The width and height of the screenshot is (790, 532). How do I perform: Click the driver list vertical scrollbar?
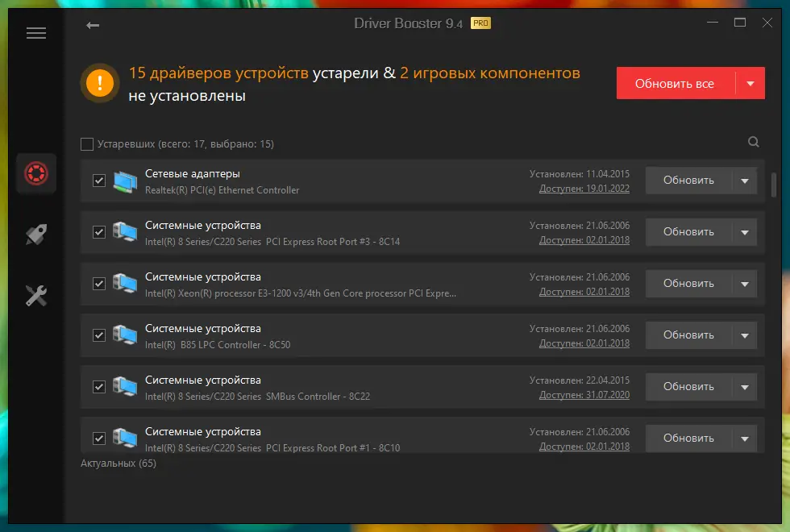774,185
